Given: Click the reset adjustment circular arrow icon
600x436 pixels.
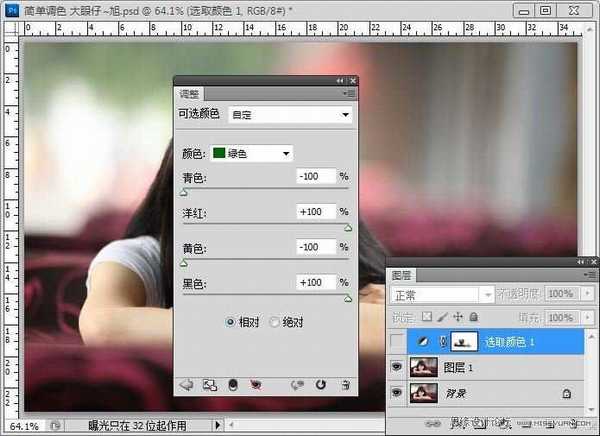Looking at the screenshot, I should tap(321, 384).
